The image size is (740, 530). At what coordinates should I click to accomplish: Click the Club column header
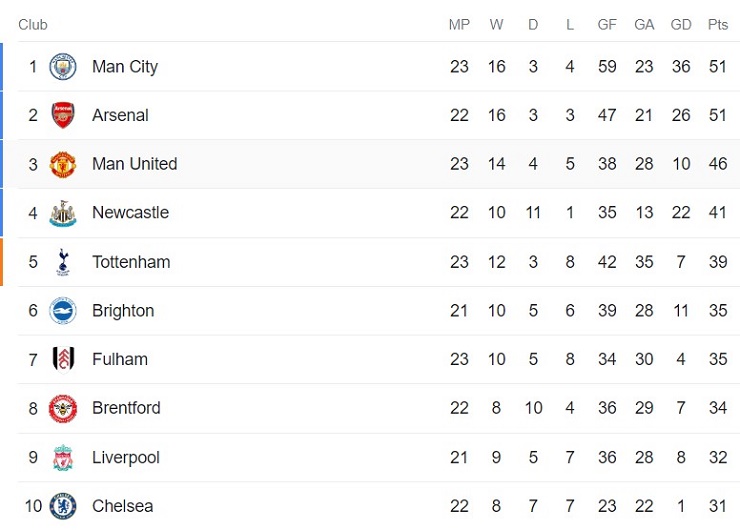click(33, 25)
